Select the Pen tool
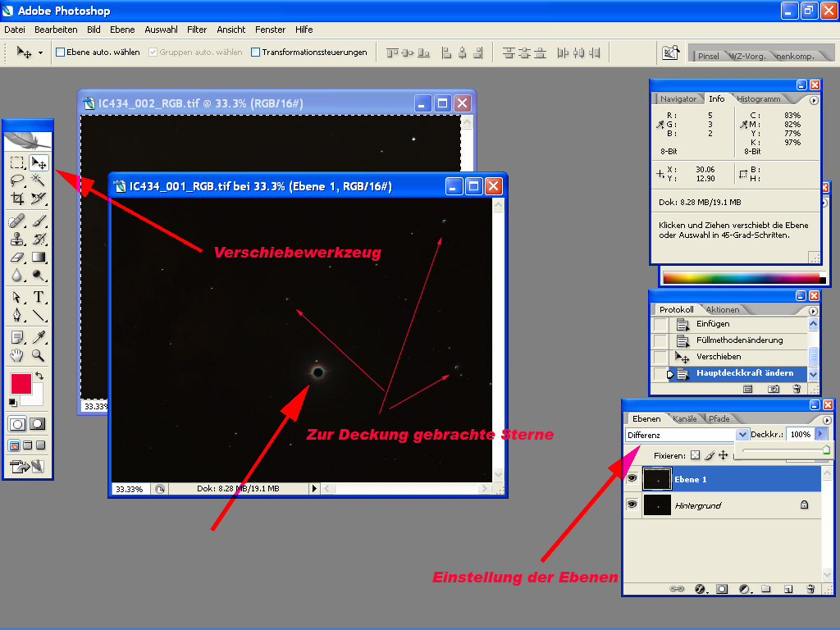The height and width of the screenshot is (630, 840). point(17,315)
